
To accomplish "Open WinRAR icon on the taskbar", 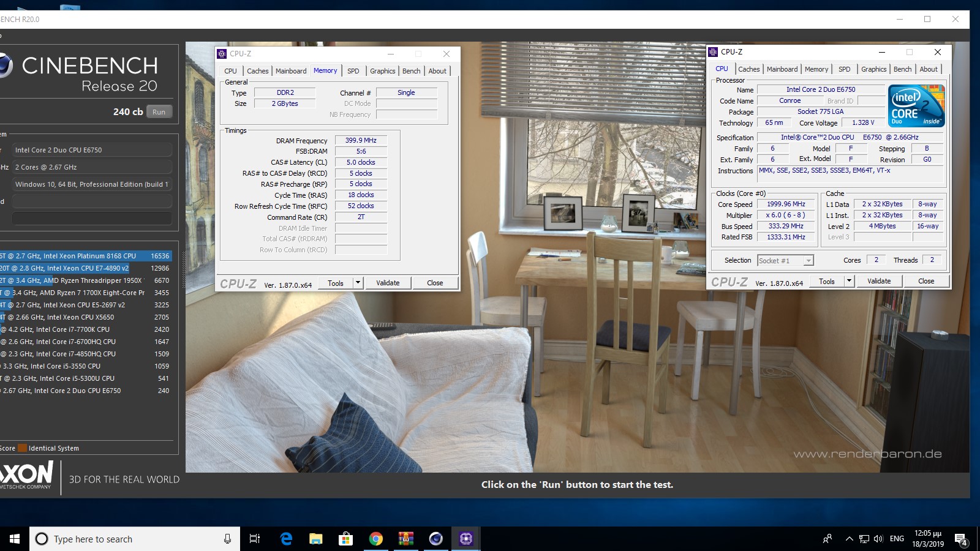I will pyautogui.click(x=405, y=539).
